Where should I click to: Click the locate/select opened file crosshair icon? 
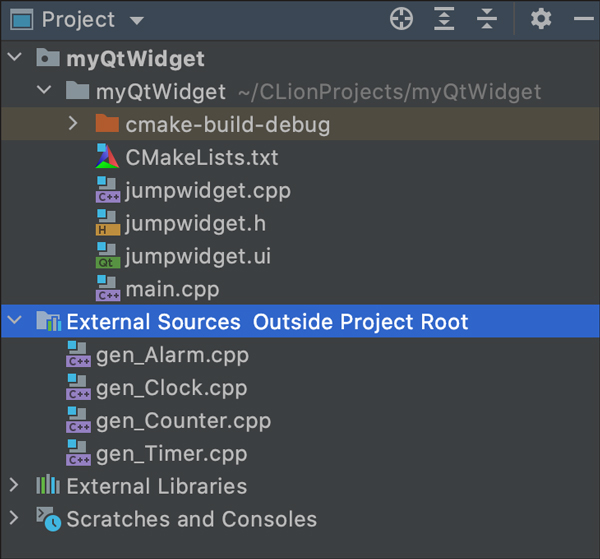pyautogui.click(x=401, y=19)
